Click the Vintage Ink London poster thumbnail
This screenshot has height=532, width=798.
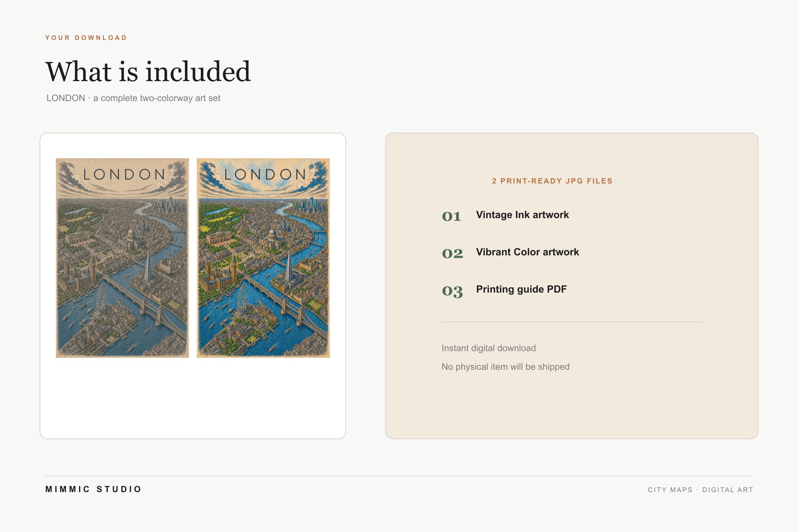click(x=122, y=258)
